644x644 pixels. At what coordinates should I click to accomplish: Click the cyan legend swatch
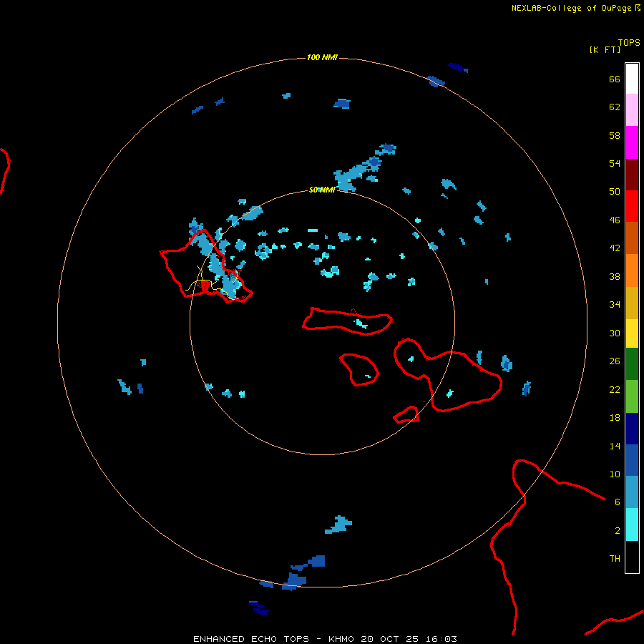(632, 525)
